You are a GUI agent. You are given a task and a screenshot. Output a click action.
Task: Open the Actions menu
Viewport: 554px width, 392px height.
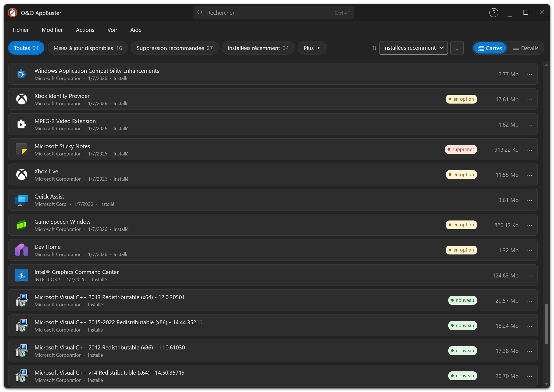85,30
